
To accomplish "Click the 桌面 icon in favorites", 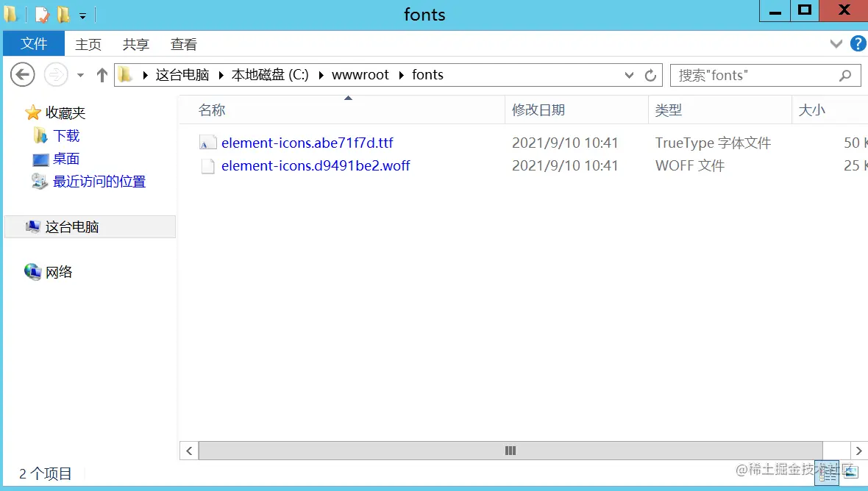I will [40, 160].
